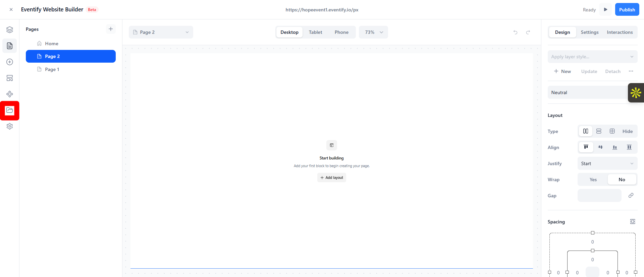Switch to the Interactions tab

coord(620,32)
